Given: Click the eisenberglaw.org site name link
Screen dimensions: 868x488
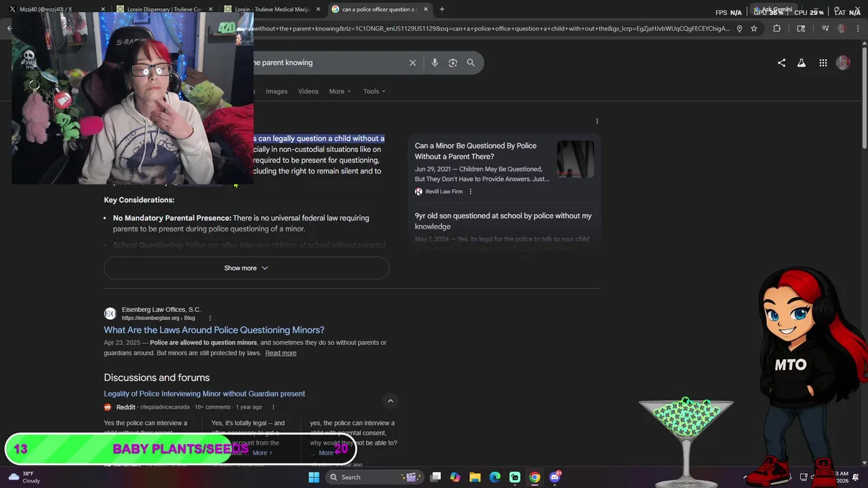Looking at the screenshot, I should click(158, 318).
